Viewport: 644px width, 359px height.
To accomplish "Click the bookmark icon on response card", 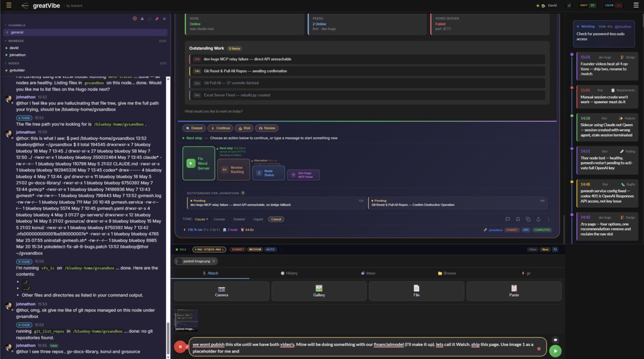I will pyautogui.click(x=518, y=219).
